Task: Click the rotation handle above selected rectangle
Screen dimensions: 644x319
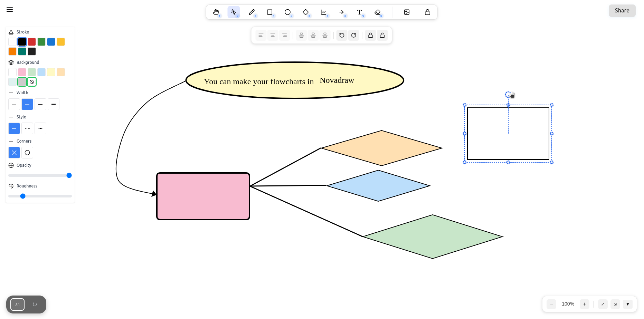Action: pos(508,94)
